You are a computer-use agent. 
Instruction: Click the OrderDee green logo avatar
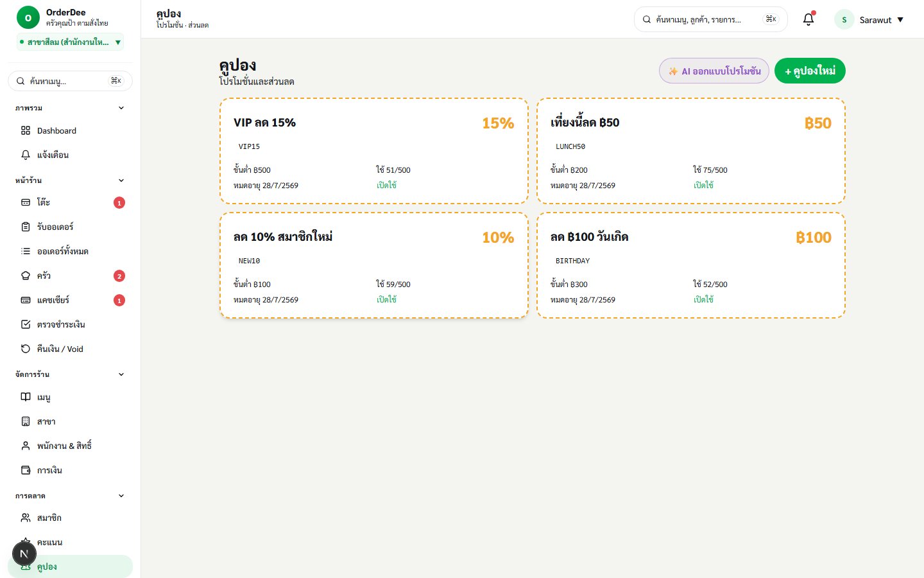coord(28,18)
